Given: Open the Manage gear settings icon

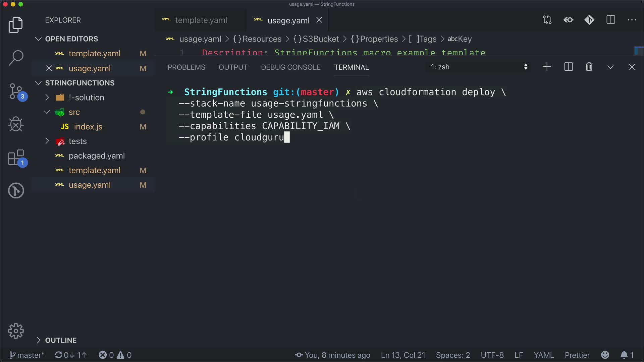Looking at the screenshot, I should (x=16, y=331).
